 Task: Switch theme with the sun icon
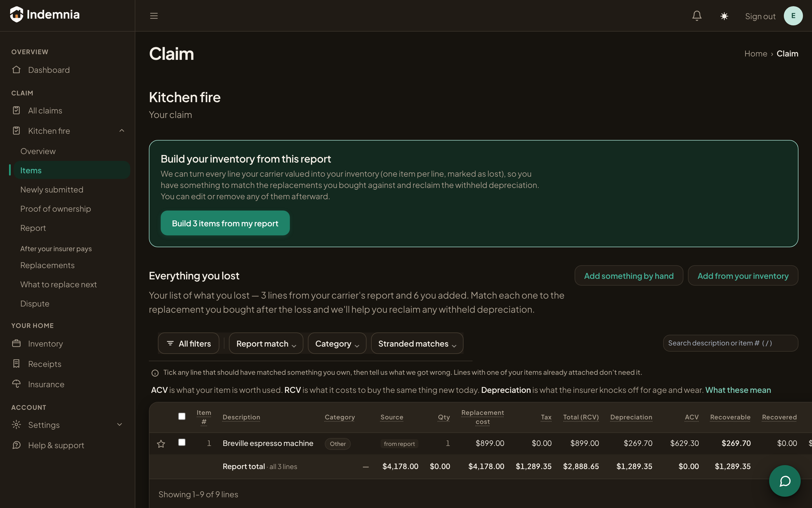tap(724, 16)
